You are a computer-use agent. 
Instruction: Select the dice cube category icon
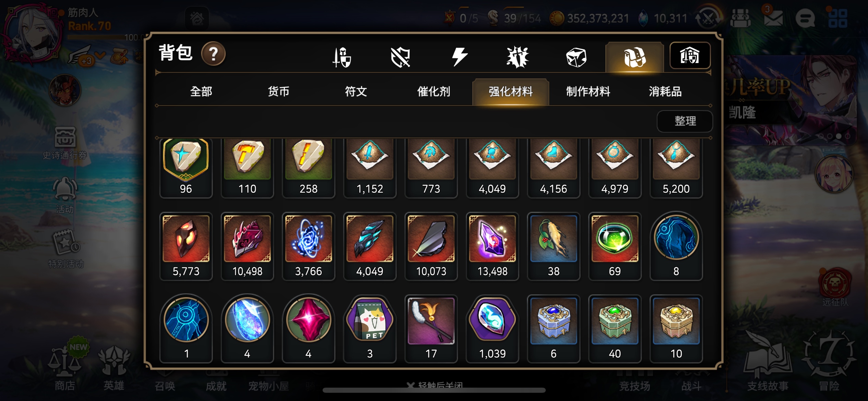tap(576, 57)
